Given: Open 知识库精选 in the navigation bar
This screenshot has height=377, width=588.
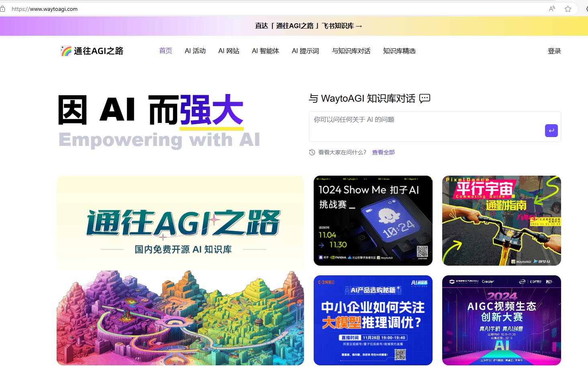Looking at the screenshot, I should coord(399,51).
